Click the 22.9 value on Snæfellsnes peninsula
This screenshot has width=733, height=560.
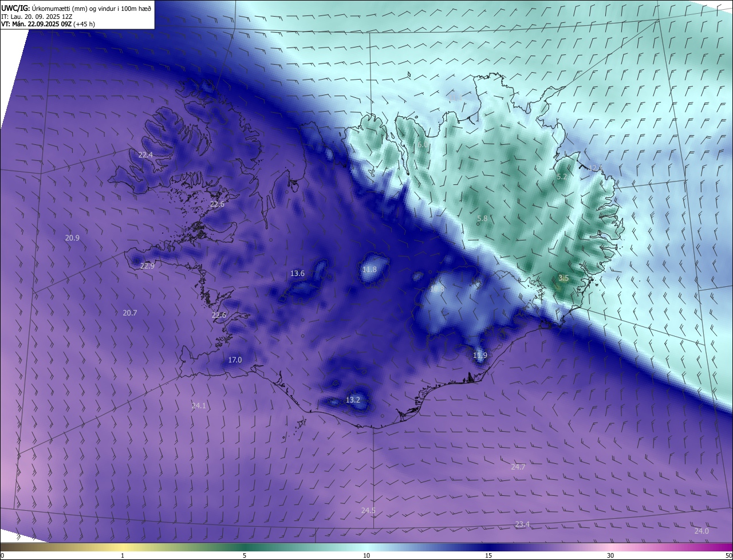pos(147,266)
